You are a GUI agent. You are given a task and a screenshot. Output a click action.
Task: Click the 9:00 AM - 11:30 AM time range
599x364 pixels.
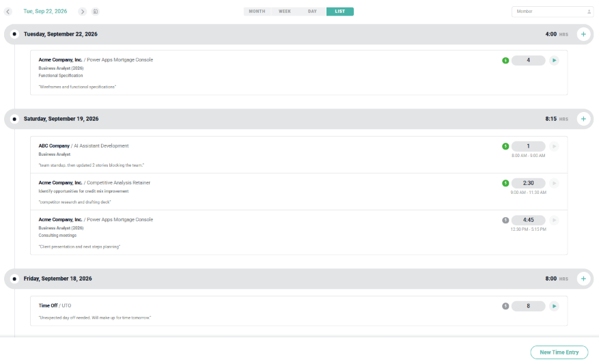tap(529, 193)
